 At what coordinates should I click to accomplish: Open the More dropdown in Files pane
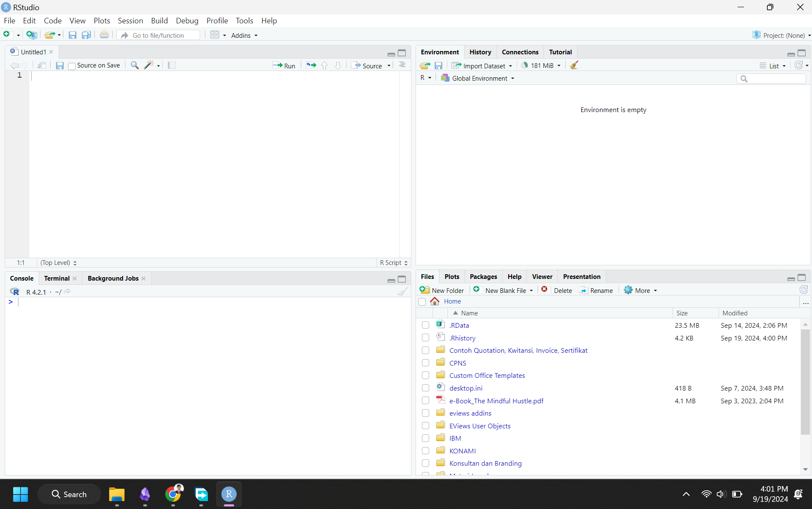640,290
